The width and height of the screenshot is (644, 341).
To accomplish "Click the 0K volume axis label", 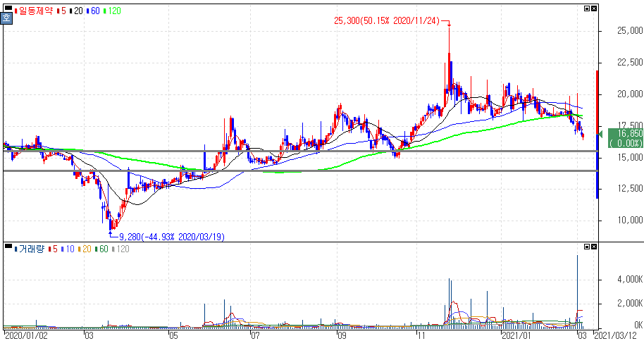I will click(638, 325).
